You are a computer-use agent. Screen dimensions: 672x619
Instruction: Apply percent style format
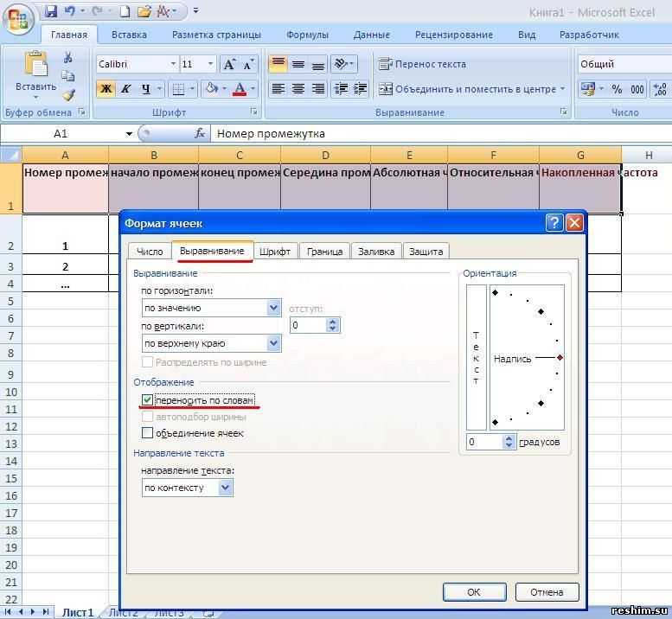[x=617, y=90]
